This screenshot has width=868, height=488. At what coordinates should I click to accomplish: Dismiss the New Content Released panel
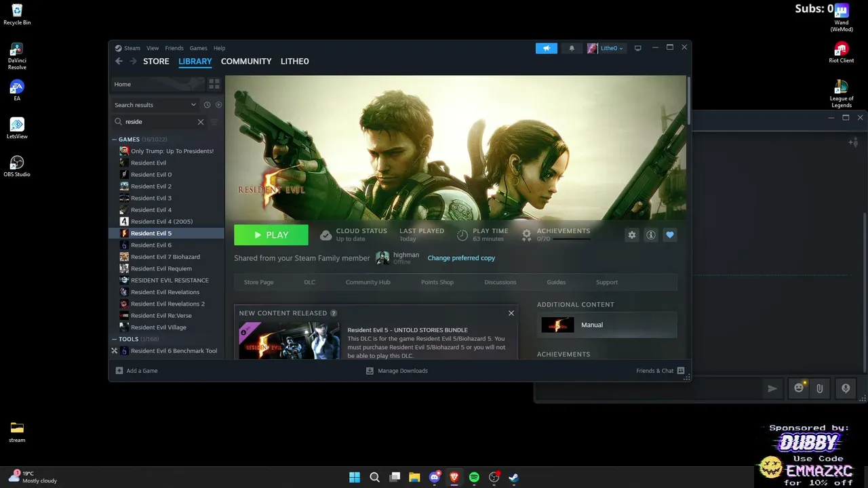tap(511, 313)
